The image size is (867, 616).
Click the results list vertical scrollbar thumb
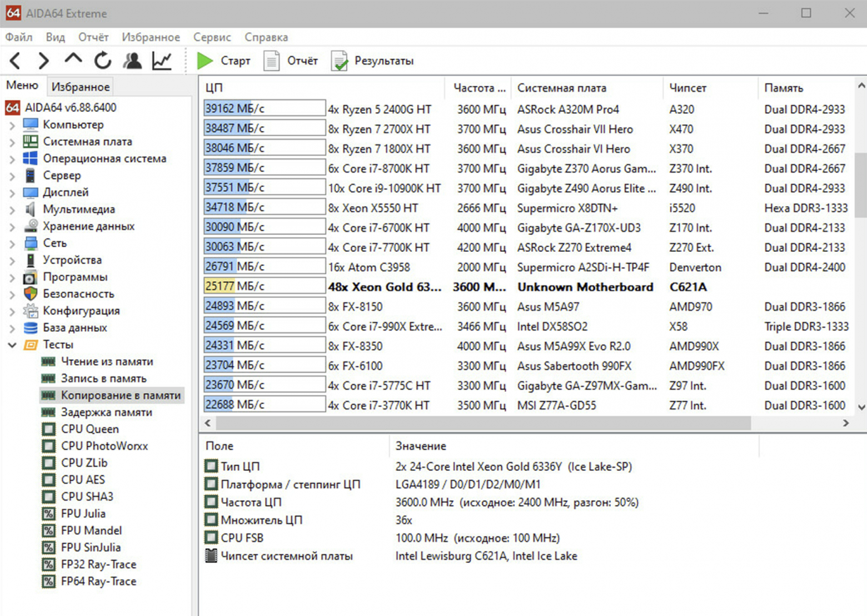(x=861, y=185)
